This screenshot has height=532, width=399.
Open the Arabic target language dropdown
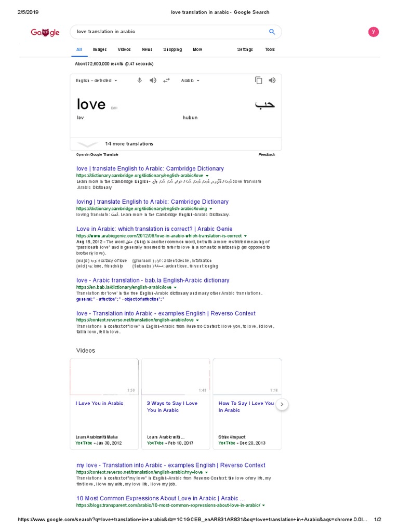pos(190,81)
